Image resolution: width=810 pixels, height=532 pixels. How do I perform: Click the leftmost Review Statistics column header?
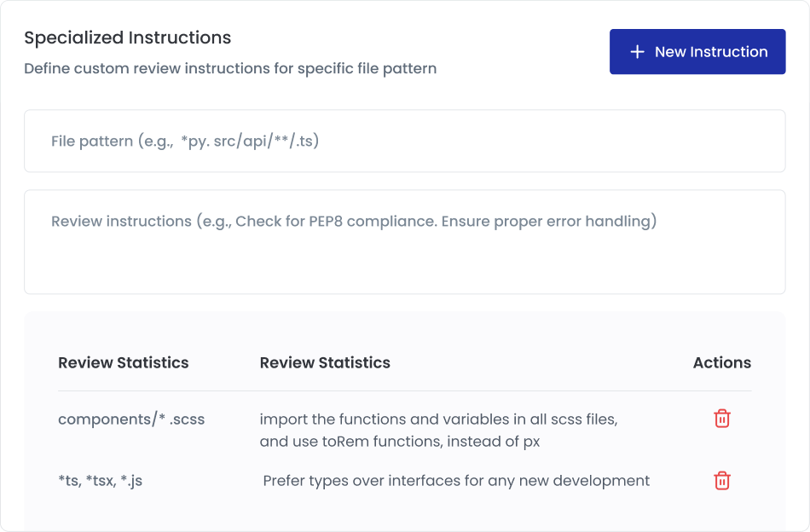point(123,362)
